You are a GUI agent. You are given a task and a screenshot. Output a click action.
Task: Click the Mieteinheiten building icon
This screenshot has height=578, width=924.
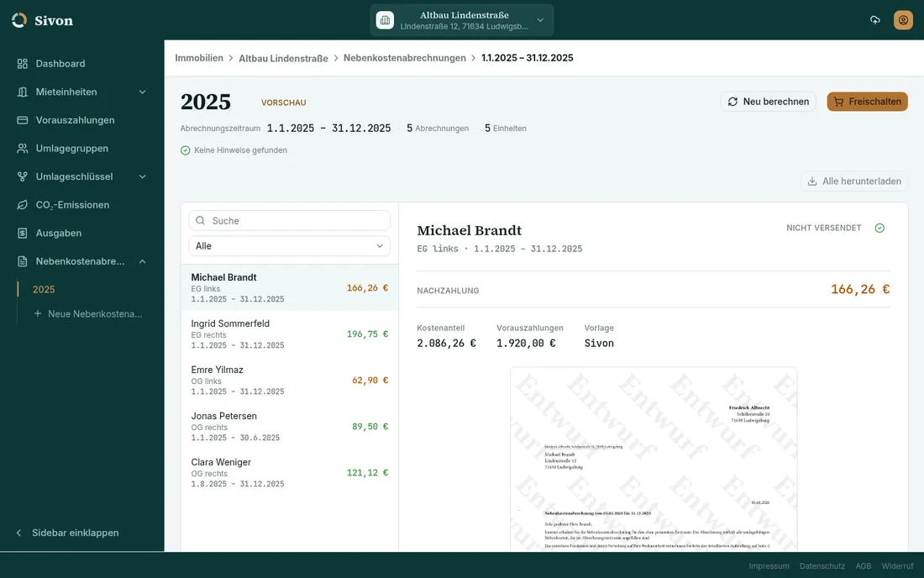(23, 92)
